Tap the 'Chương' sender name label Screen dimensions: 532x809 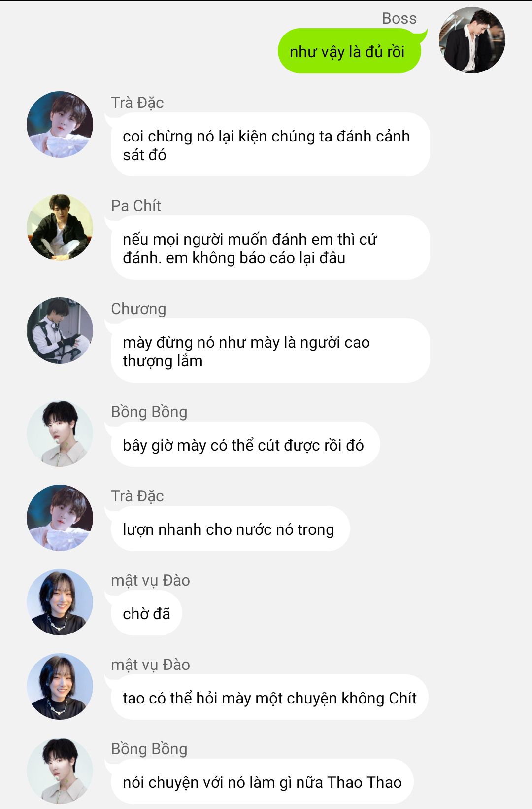pyautogui.click(x=138, y=309)
